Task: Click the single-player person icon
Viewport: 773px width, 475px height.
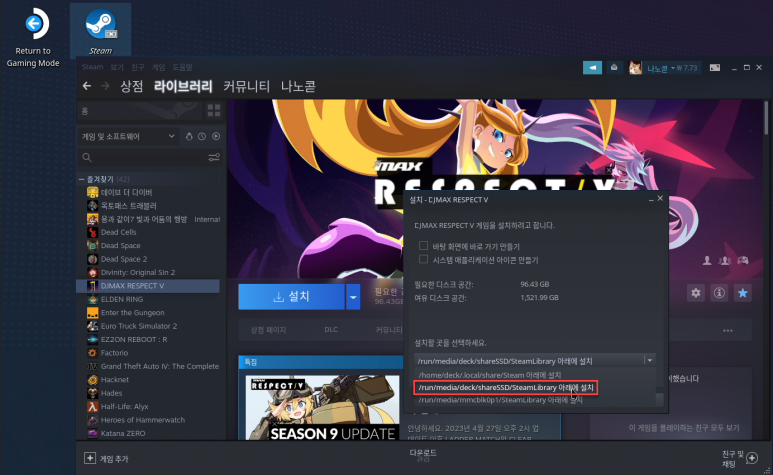Action: (707, 260)
